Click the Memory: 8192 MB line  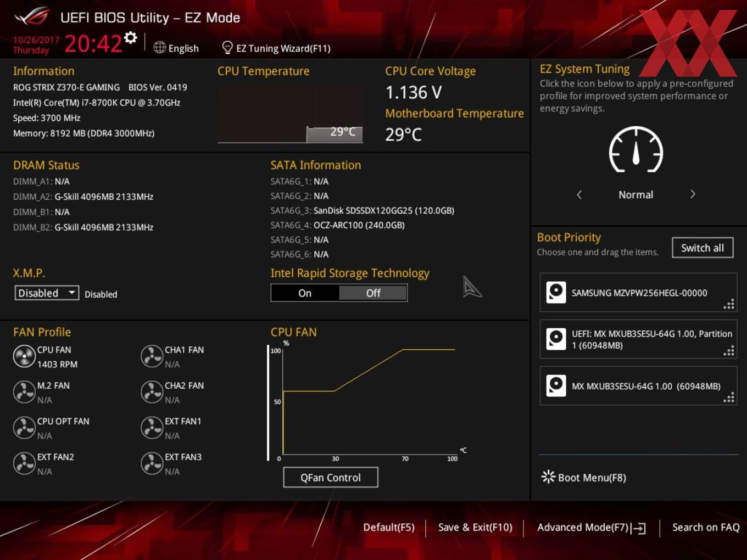(x=83, y=133)
